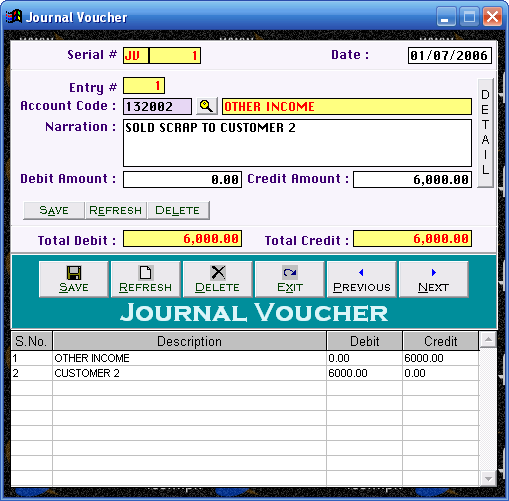509x501 pixels.
Task: Click in the Narration text box
Action: point(297,143)
